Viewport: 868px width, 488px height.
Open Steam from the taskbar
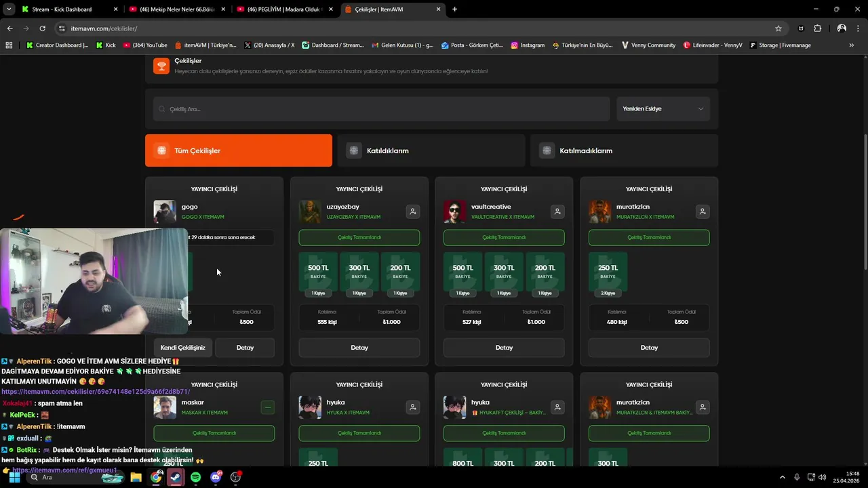[176, 477]
